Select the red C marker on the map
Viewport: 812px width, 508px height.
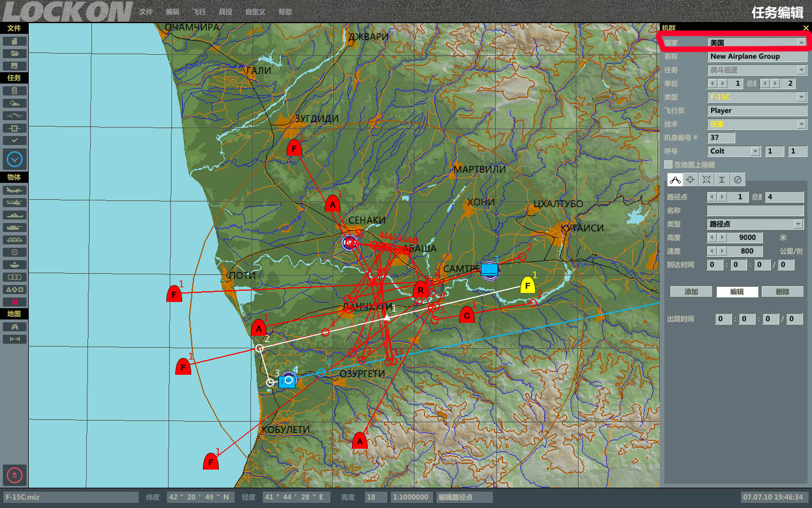(x=466, y=316)
